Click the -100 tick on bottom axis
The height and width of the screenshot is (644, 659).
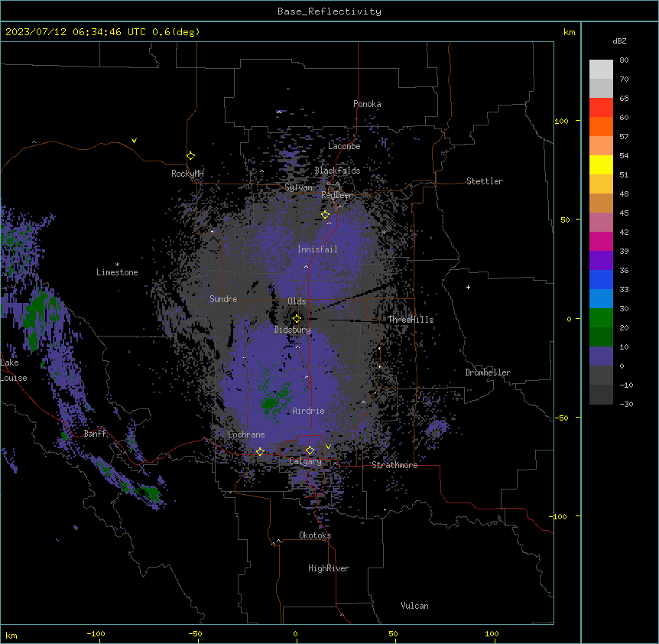[x=96, y=633]
